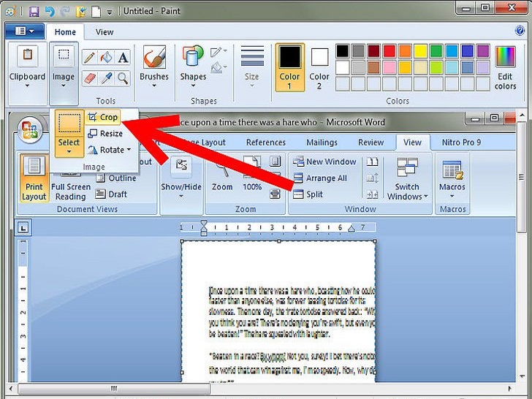Click Draft view in Word ribbon

click(111, 194)
